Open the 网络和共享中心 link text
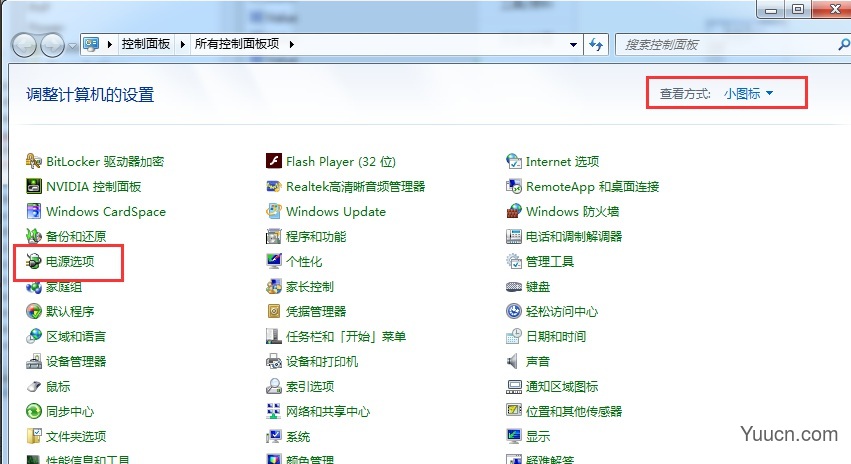 (x=328, y=411)
